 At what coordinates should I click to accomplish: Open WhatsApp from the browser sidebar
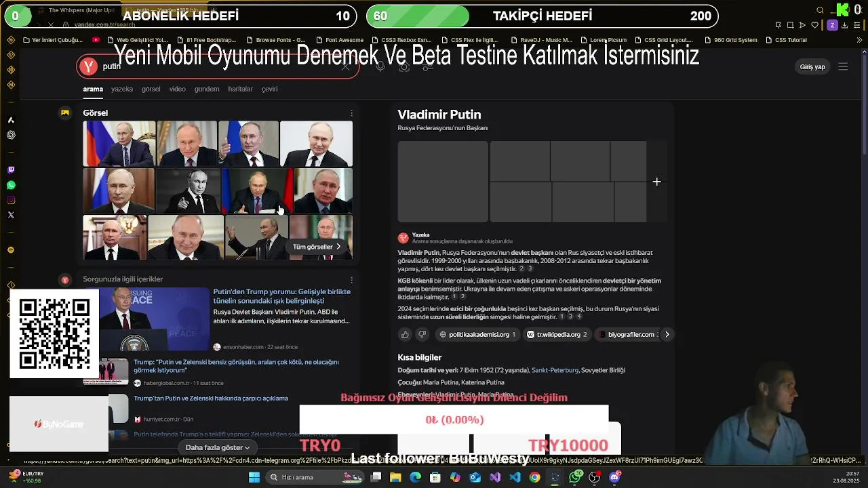(11, 185)
